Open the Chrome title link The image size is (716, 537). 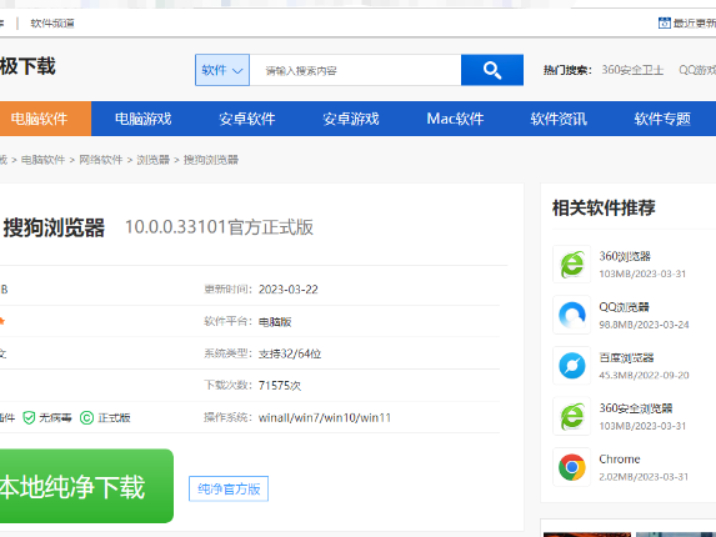pyautogui.click(x=620, y=459)
